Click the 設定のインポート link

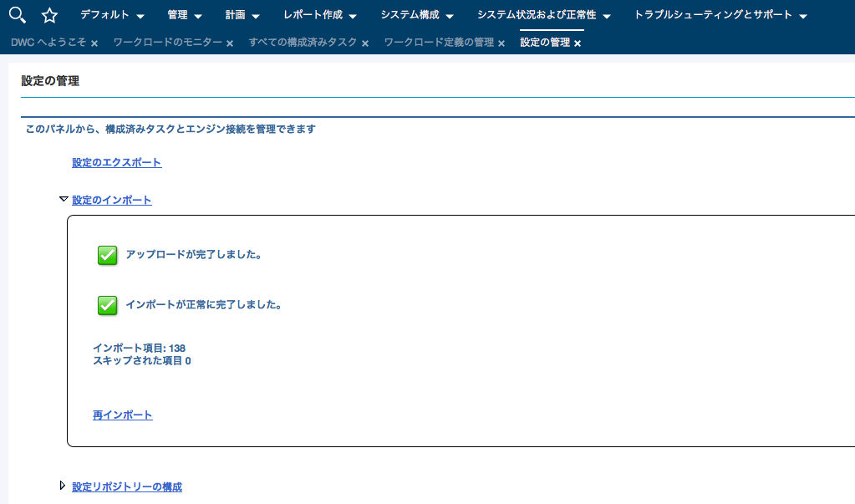click(110, 200)
